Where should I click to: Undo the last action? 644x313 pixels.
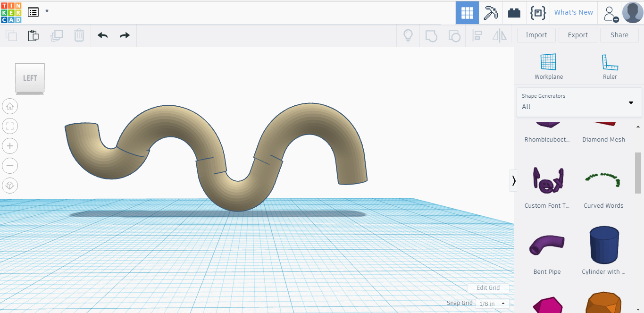pyautogui.click(x=102, y=35)
